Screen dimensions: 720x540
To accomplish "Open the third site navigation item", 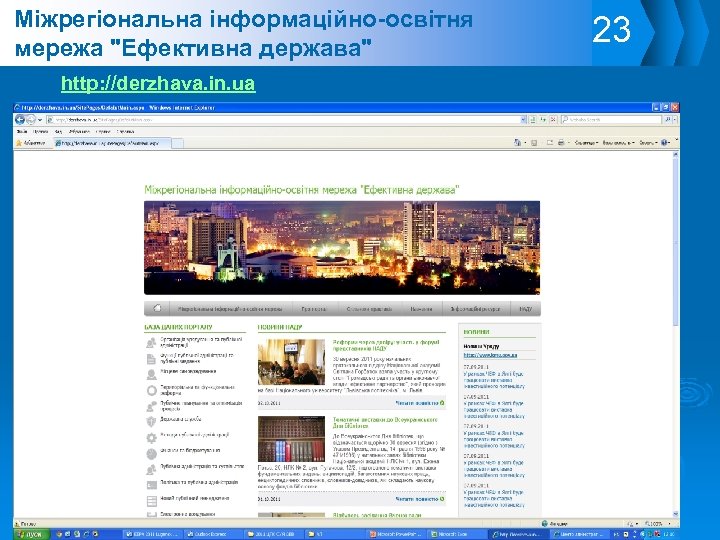I will click(x=369, y=309).
